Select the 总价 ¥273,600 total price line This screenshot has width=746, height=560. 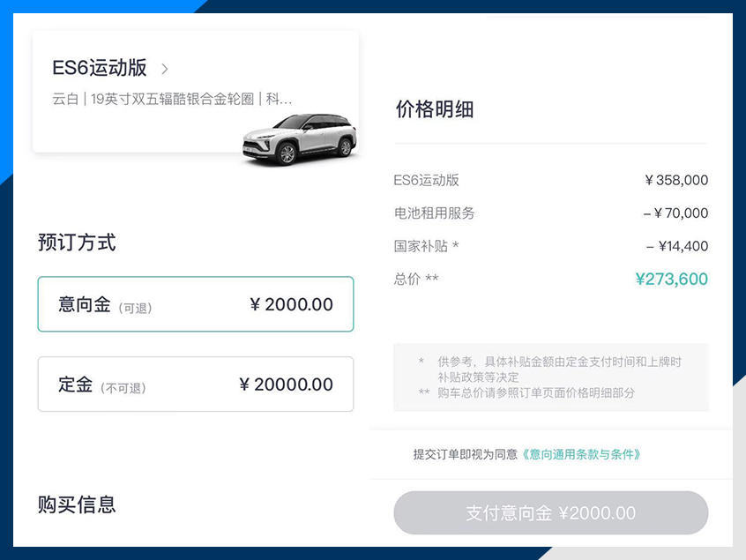[x=550, y=279]
